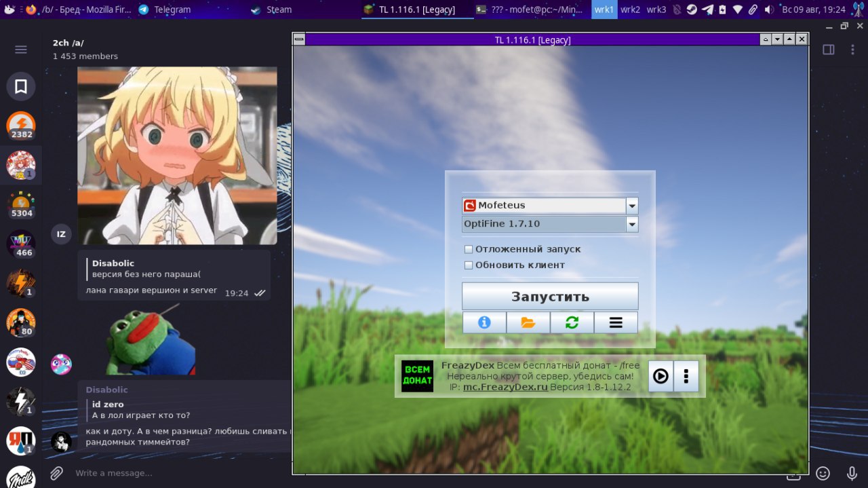868x488 pixels.
Task: Open emoji picker in Telegram message bar
Action: tap(823, 473)
